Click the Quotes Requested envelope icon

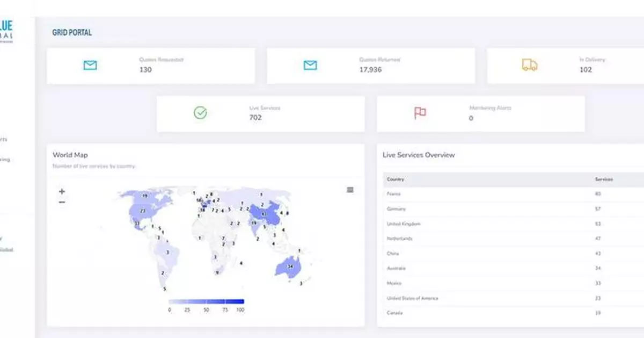pyautogui.click(x=90, y=65)
